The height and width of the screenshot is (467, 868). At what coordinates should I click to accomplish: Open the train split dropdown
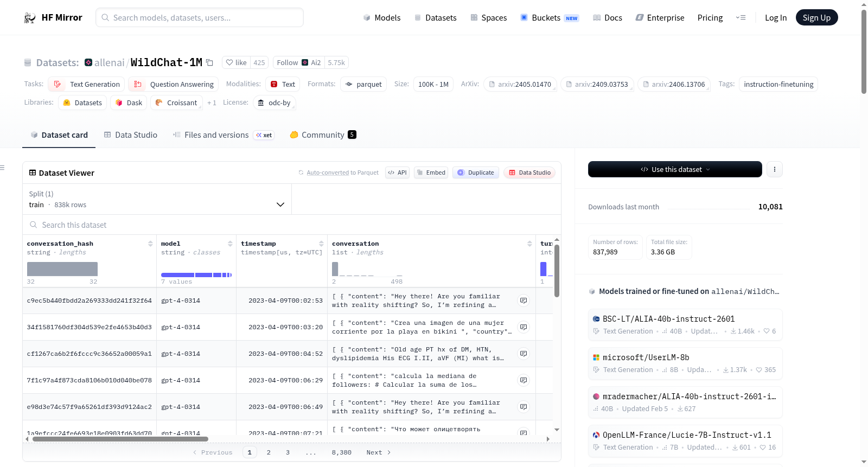(157, 199)
